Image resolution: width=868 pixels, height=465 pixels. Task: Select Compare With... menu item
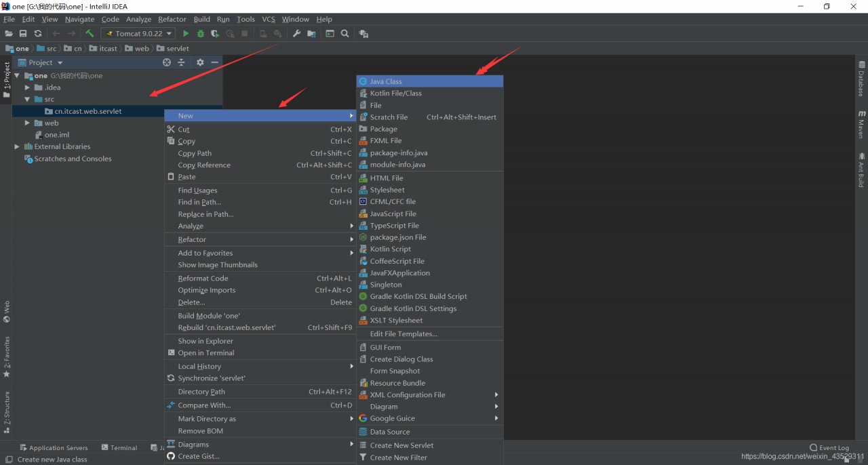pyautogui.click(x=260, y=405)
